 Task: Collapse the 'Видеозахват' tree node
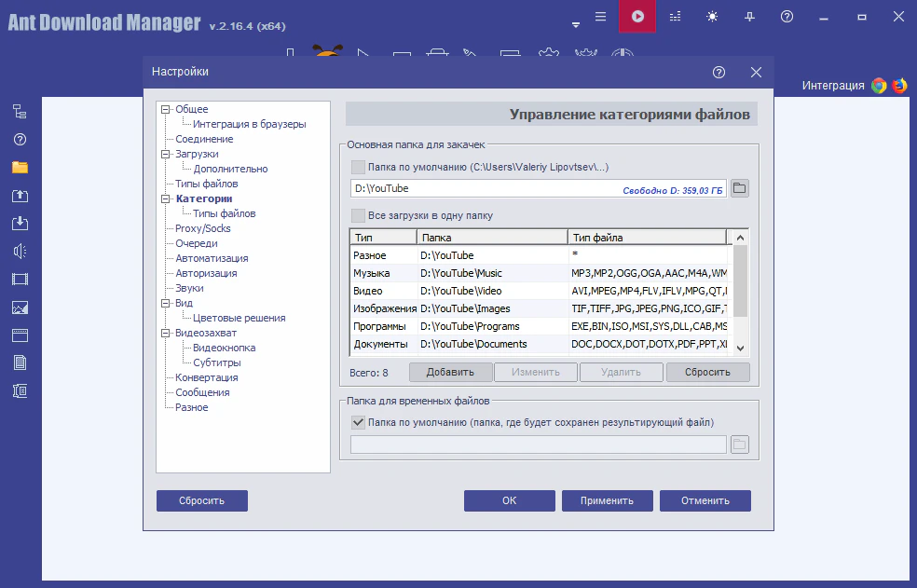pos(166,333)
